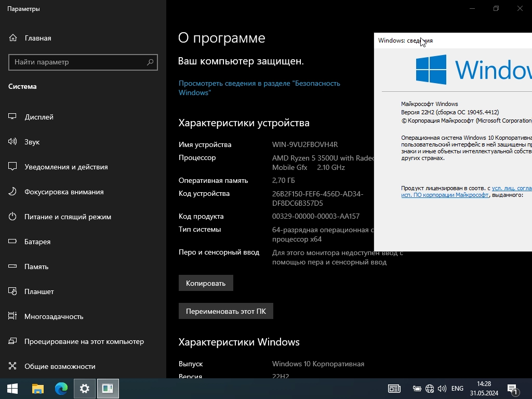Close the Параметры window
This screenshot has width=532, height=399.
(520, 8)
